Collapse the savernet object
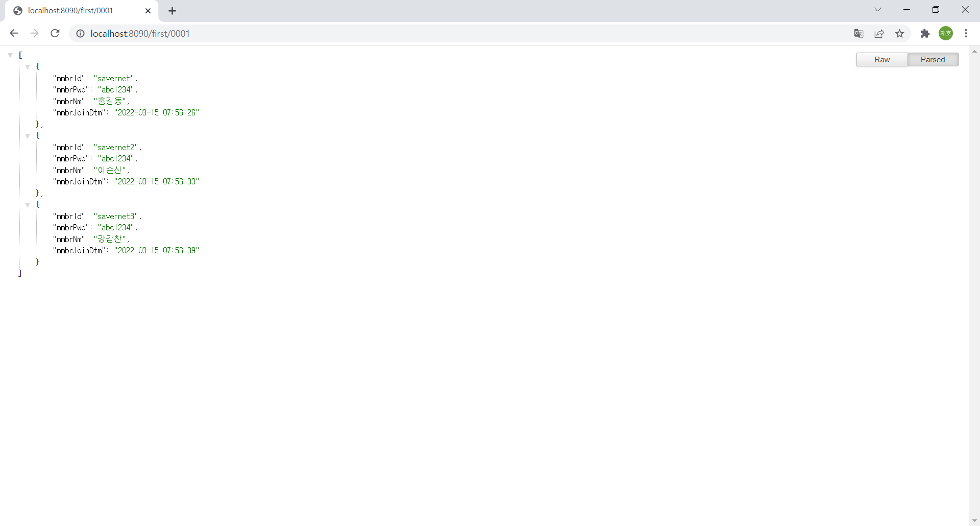Screen dimensions: 980x526 point(28,67)
